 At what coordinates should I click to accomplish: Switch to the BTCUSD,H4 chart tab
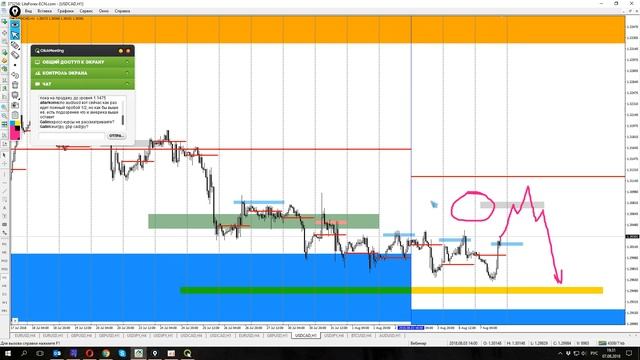pos(361,336)
